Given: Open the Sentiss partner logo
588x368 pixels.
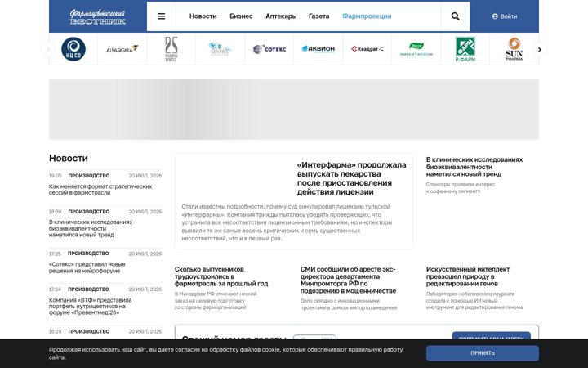Looking at the screenshot, I should click(220, 49).
